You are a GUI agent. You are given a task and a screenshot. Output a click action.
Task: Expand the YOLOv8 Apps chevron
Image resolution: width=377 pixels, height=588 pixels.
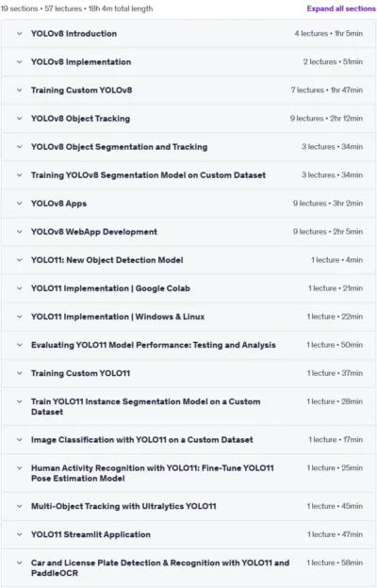click(x=20, y=204)
